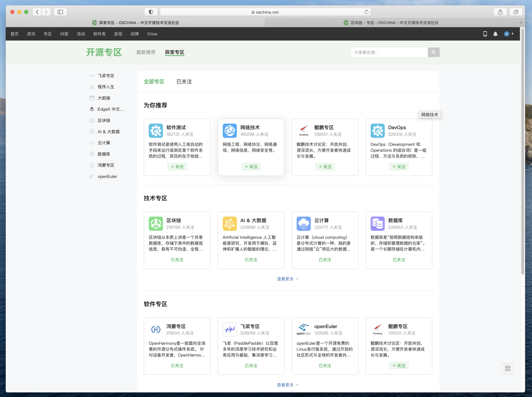Unfollow 数据库 via 已关注 button

[399, 260]
